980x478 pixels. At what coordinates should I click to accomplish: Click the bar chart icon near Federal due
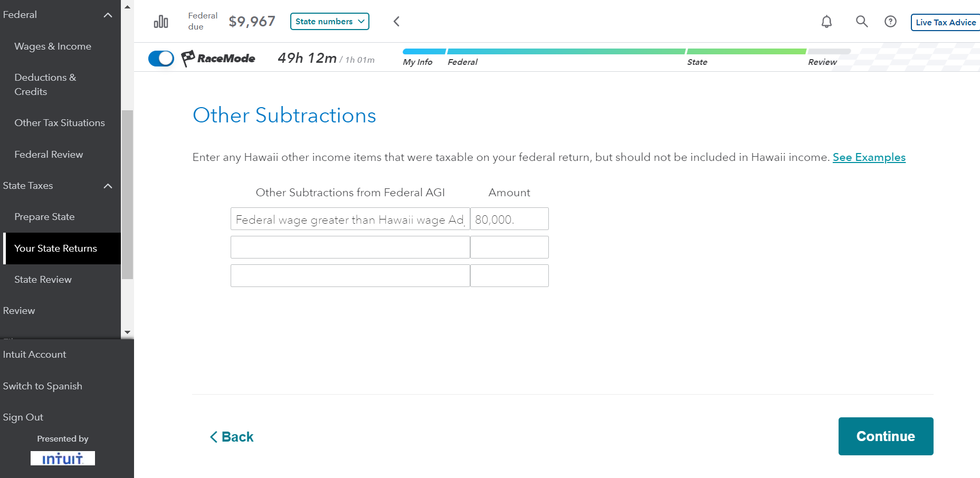161,22
